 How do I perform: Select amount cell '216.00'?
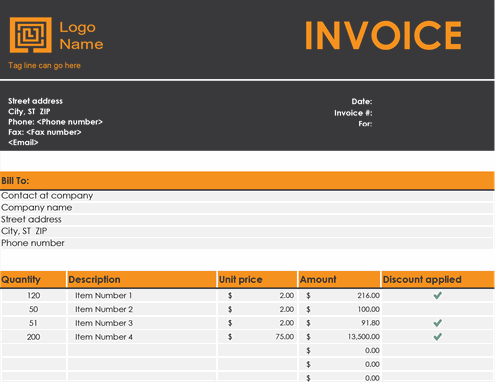[x=339, y=296]
